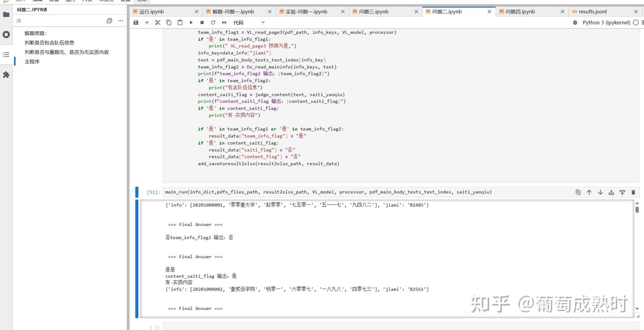
Task: Toggle automatic heading numbering in contents panel
Action: pyautogui.click(x=19, y=21)
